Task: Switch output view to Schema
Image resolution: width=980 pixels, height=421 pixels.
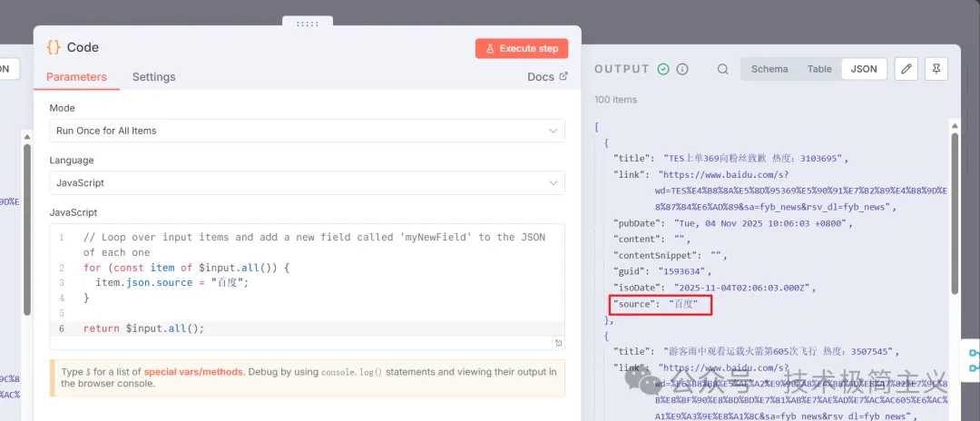Action: (769, 69)
